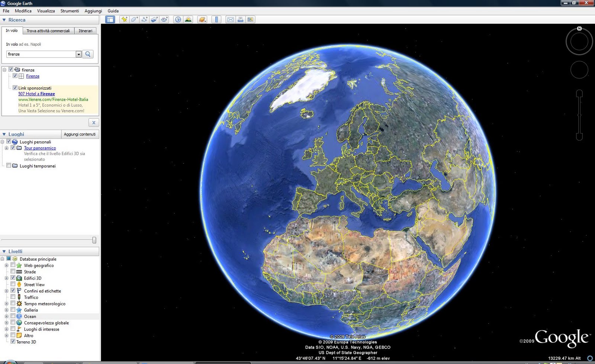
Task: Click the Traffico traffic-light icon
Action: click(19, 297)
